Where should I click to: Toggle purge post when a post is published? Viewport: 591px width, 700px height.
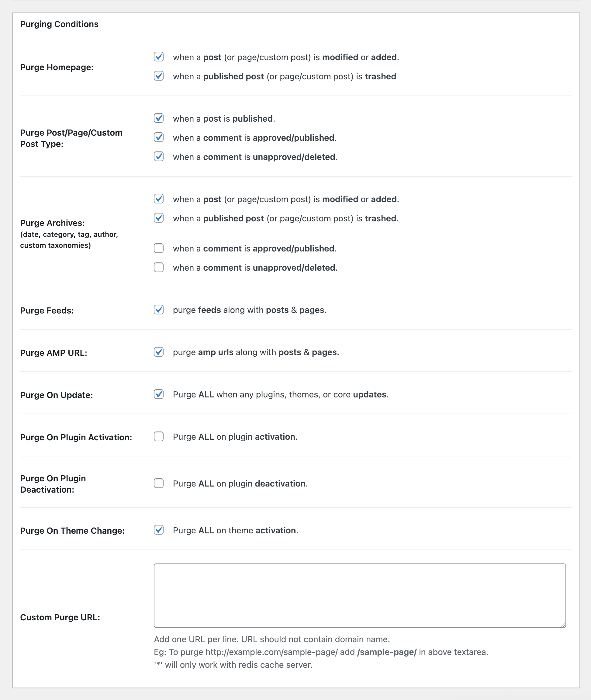158,118
